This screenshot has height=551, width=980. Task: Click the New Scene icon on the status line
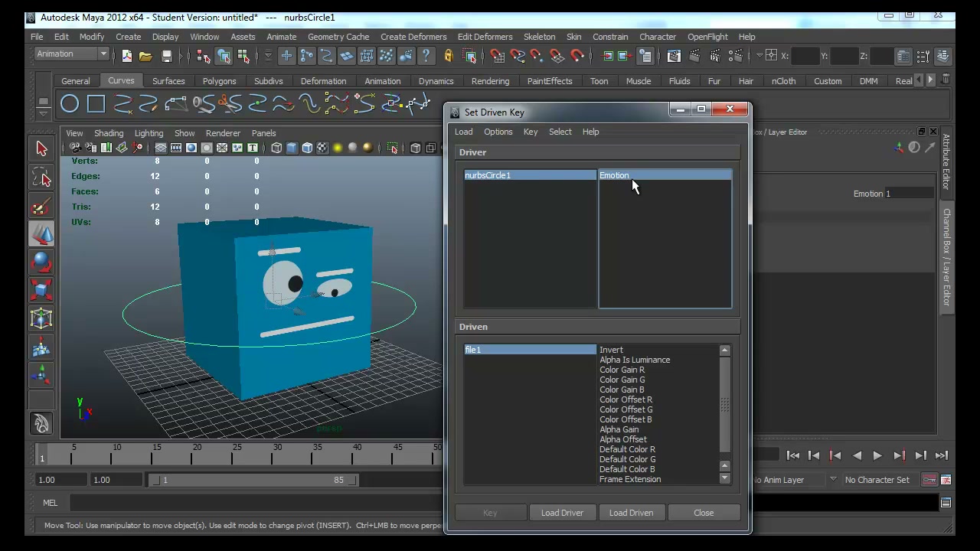coord(126,56)
